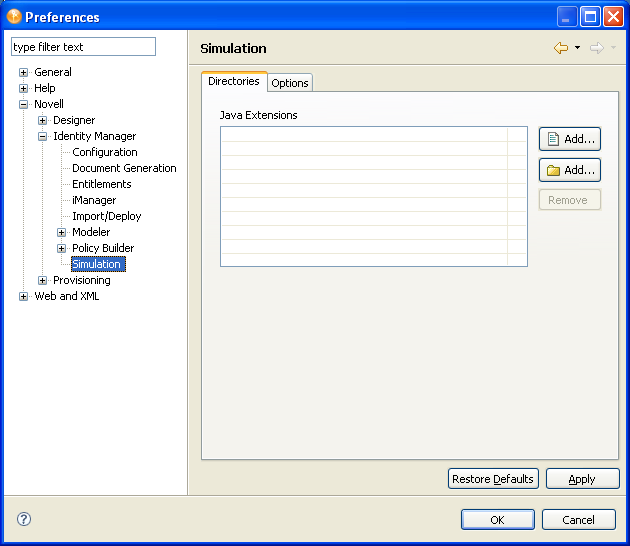Select the Modeler tree item
This screenshot has width=630, height=546.
point(91,232)
